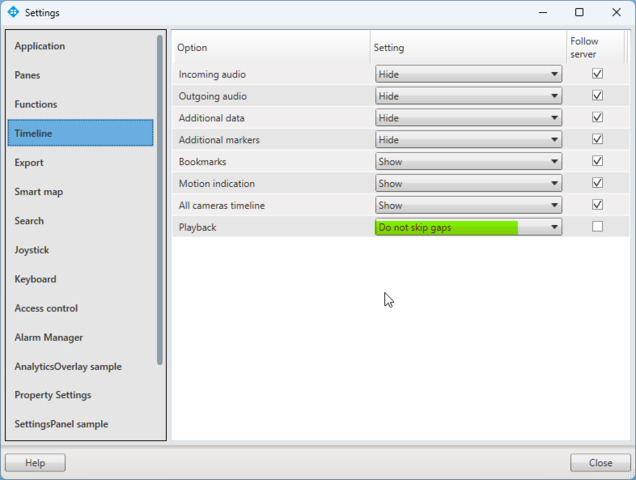Uncheck Follow server for Incoming audio

coord(597,74)
